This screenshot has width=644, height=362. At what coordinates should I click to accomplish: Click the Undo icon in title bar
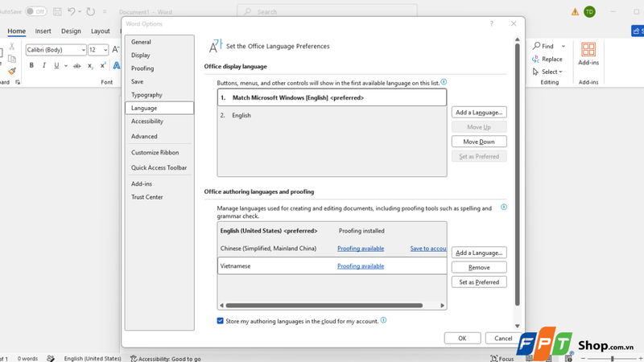click(72, 11)
